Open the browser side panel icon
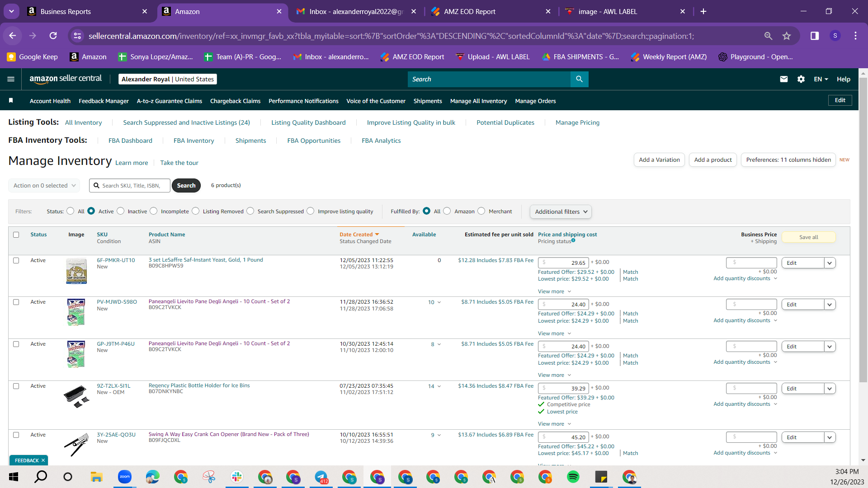This screenshot has width=868, height=488. point(815,36)
